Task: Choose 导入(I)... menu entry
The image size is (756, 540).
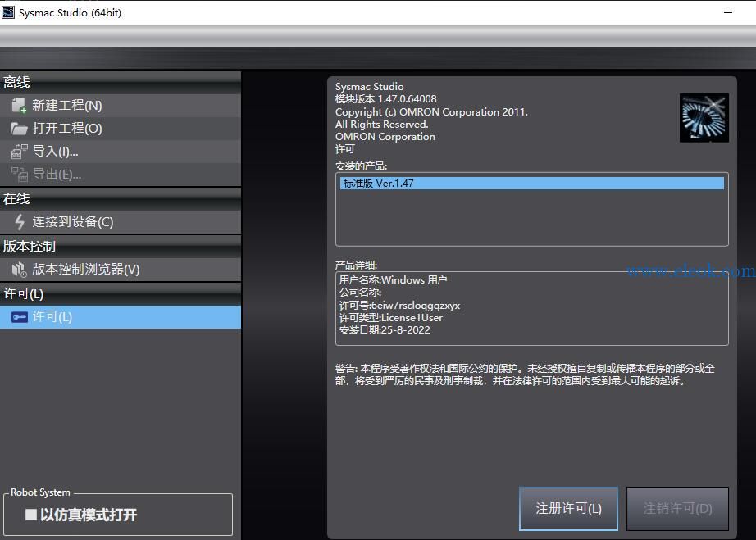Action: click(x=121, y=152)
